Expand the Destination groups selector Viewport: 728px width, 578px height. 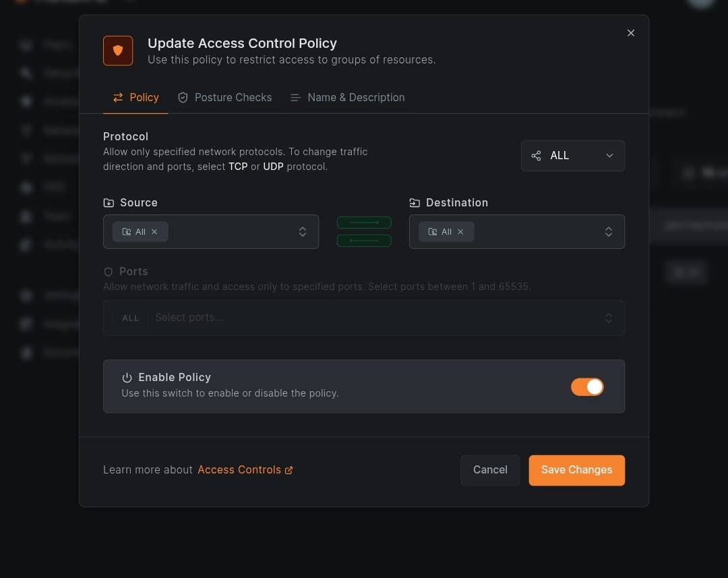pos(609,232)
